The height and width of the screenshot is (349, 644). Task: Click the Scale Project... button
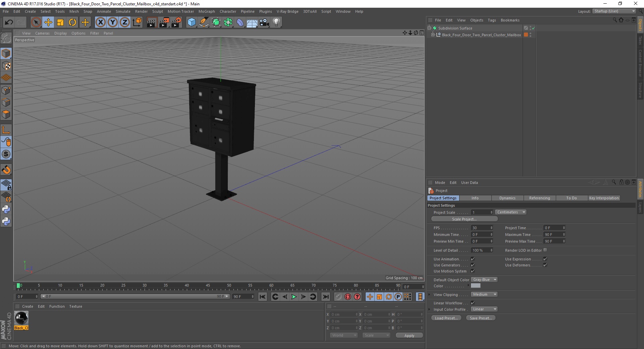(x=464, y=219)
